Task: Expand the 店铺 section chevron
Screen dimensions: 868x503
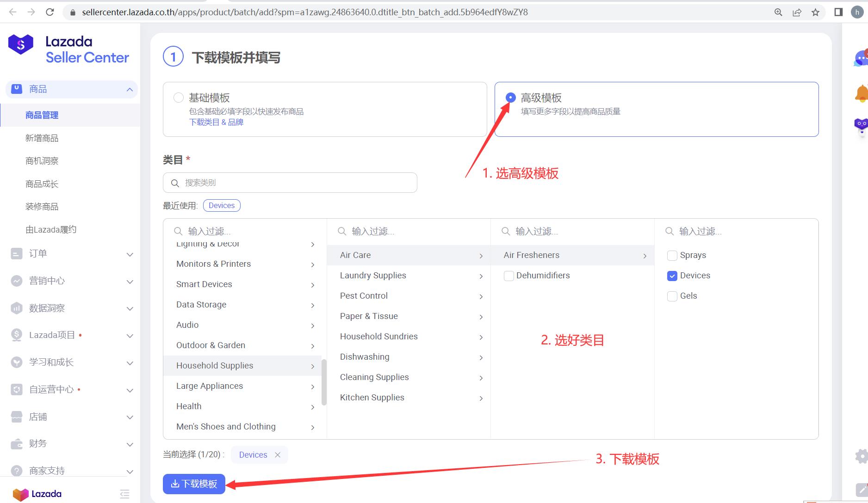Action: 130,417
